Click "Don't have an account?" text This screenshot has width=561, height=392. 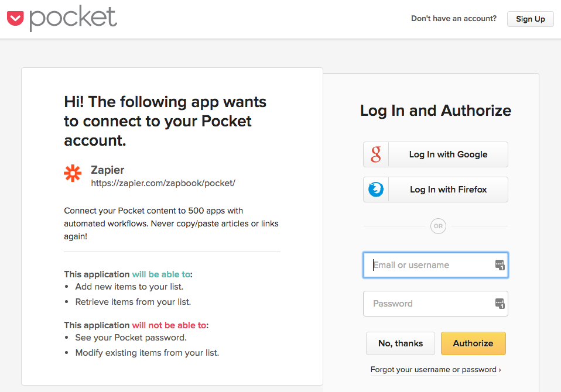(454, 19)
